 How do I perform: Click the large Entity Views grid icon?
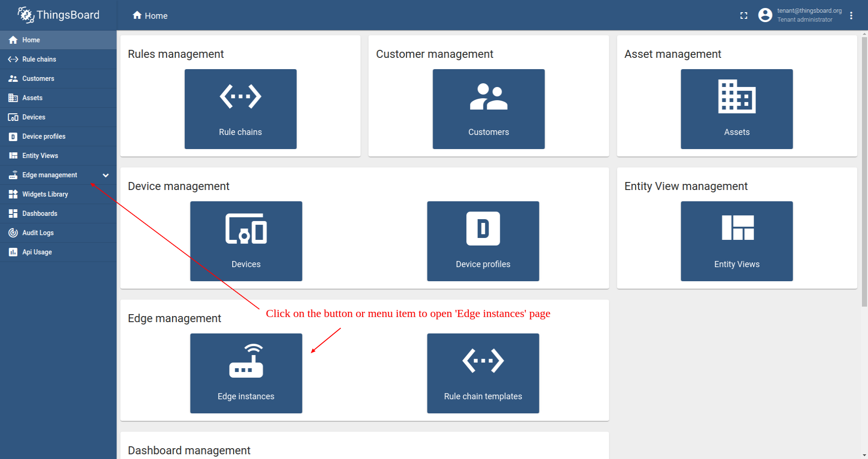[738, 228]
